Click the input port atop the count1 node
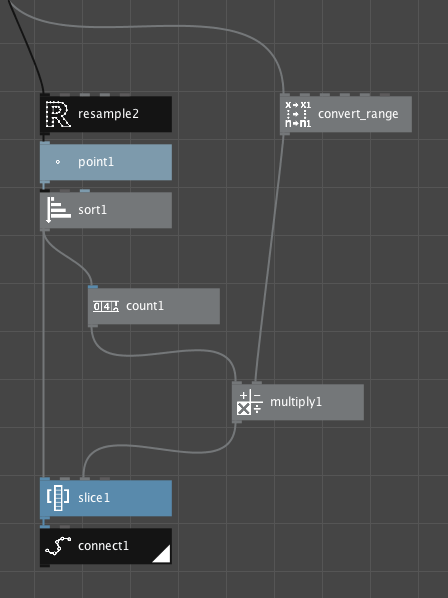 (93, 286)
